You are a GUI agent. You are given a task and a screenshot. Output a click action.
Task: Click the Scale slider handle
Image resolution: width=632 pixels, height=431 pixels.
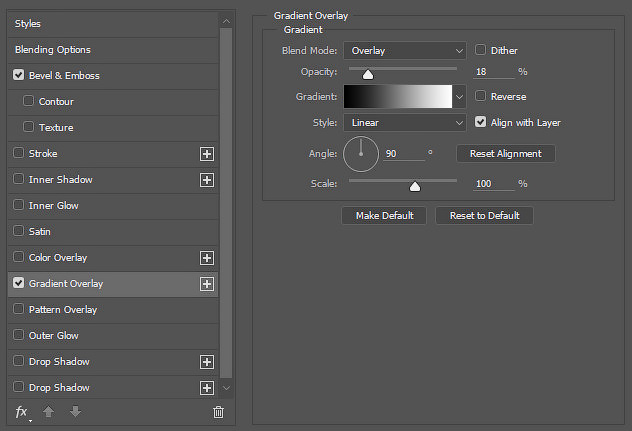(x=415, y=186)
